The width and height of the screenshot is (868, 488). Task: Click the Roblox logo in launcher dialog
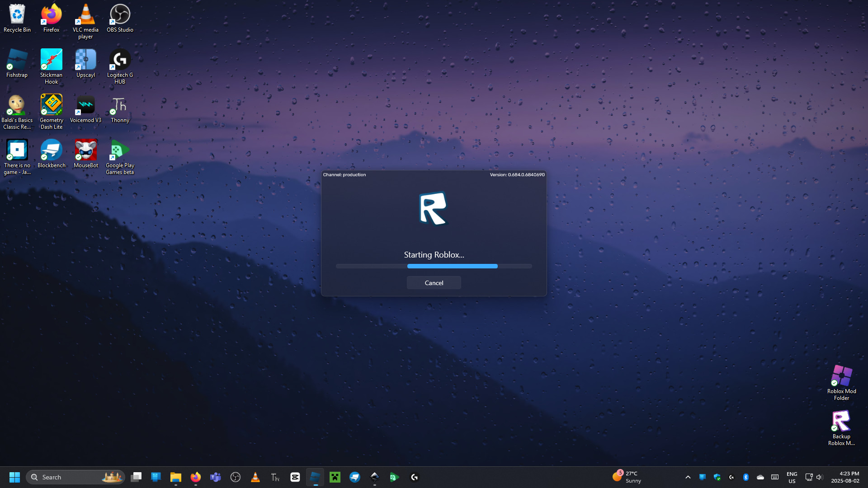[x=433, y=208]
